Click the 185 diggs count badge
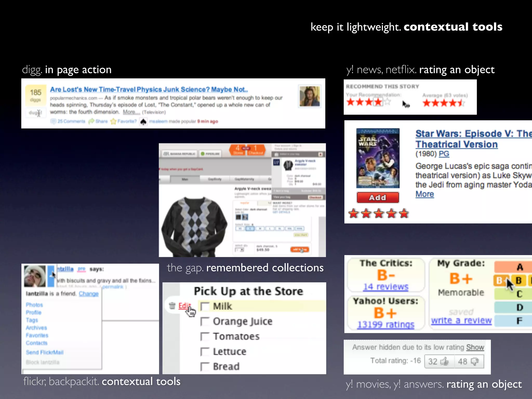This screenshot has width=532, height=399. [36, 95]
